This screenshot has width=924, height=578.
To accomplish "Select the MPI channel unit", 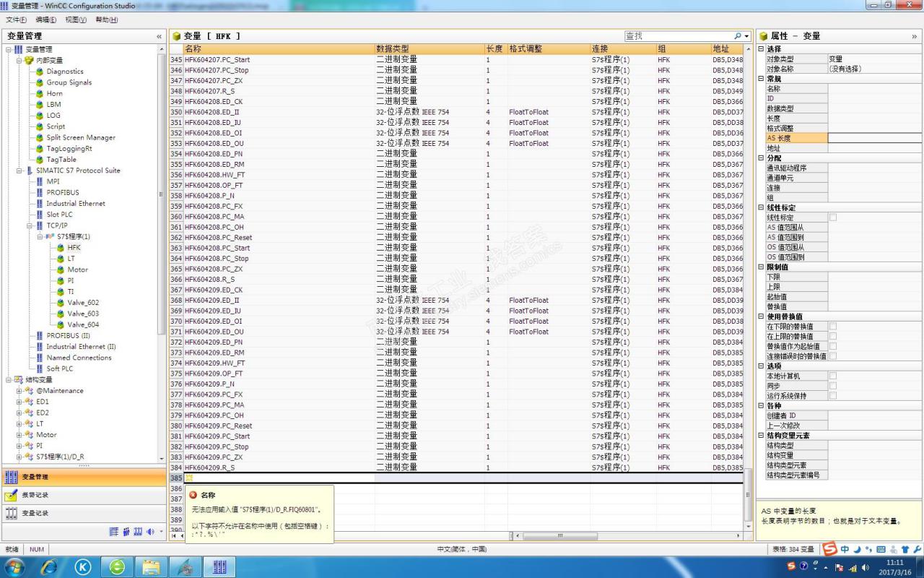I will click(53, 181).
